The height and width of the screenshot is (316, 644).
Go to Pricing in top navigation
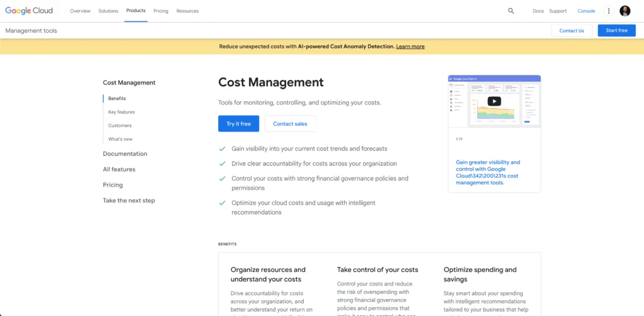pos(160,11)
